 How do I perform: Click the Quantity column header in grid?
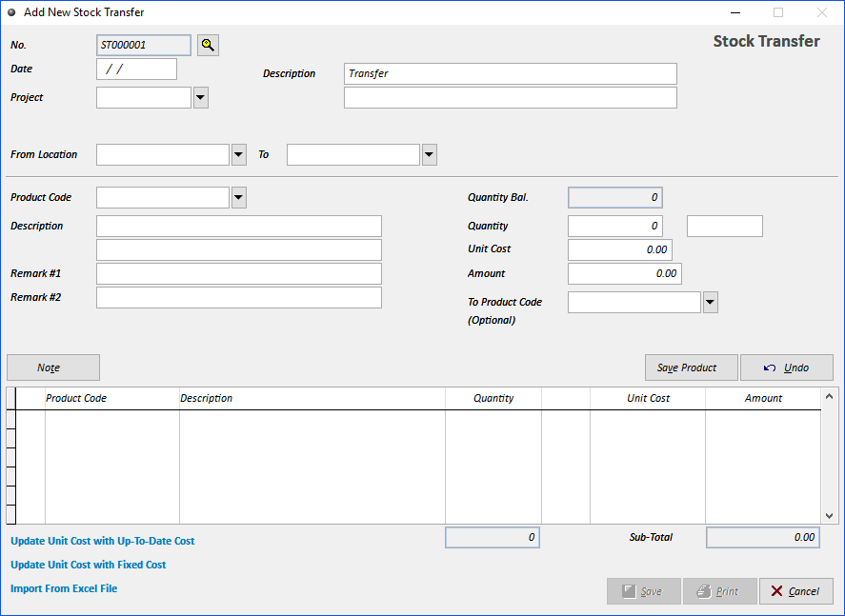(493, 399)
